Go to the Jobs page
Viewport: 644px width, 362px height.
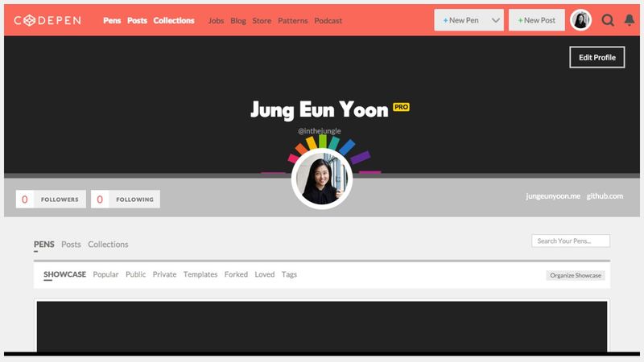216,20
